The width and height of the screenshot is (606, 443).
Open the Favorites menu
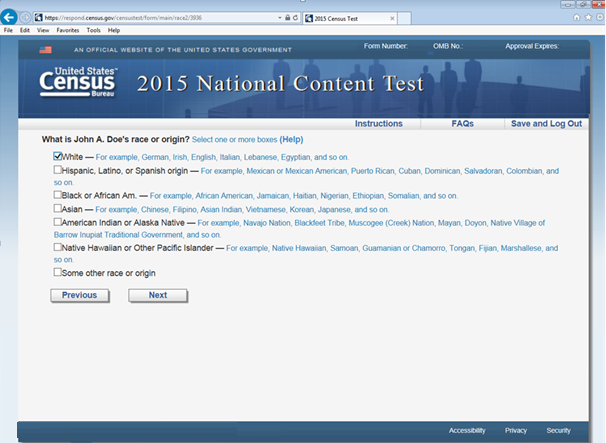(x=68, y=30)
